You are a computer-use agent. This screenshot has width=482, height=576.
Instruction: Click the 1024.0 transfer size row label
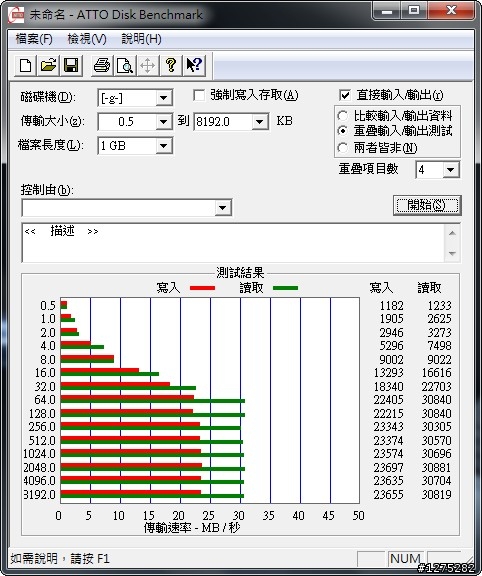coord(39,454)
